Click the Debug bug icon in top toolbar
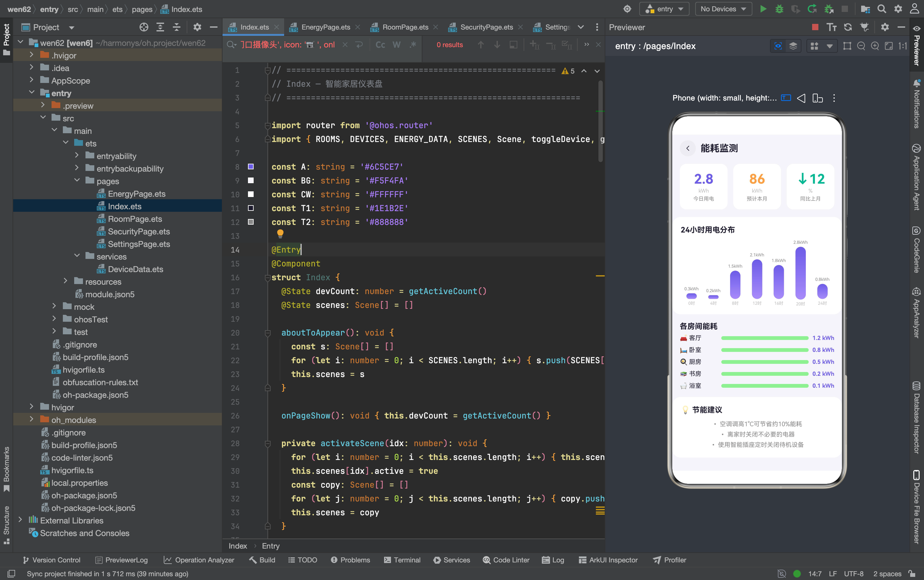 click(x=779, y=9)
